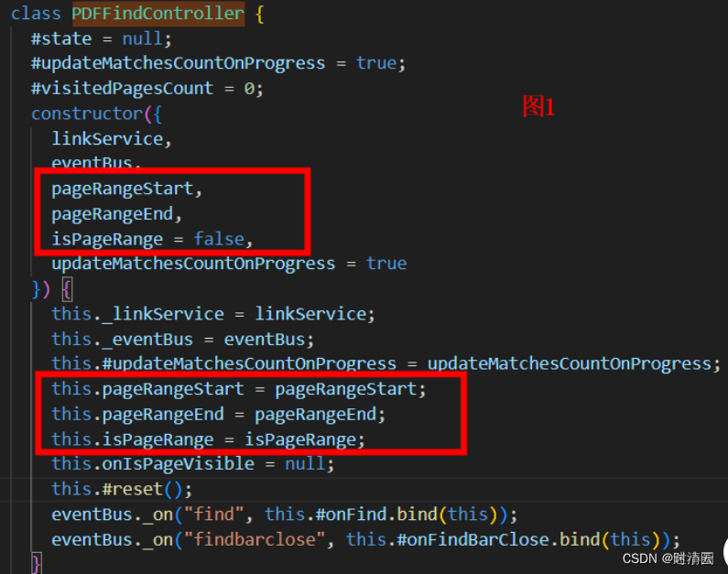
Task: Click 'this.pageRangeEnd = pageRangeEnd;' line
Action: tap(218, 414)
